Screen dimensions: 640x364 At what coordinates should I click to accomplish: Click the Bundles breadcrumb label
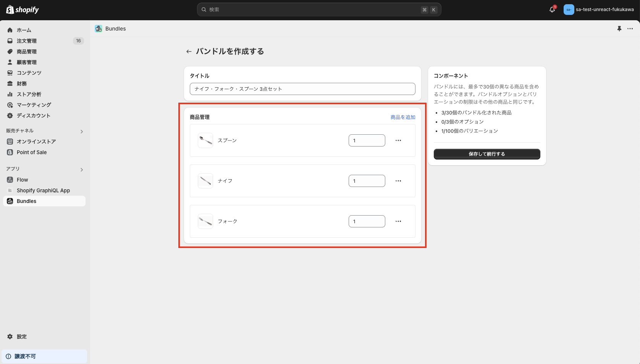click(x=115, y=29)
